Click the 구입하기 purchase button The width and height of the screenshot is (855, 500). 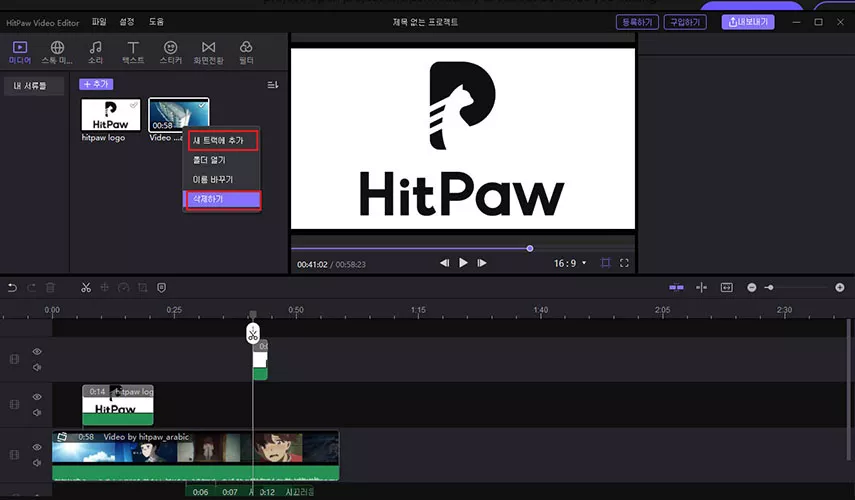point(685,22)
